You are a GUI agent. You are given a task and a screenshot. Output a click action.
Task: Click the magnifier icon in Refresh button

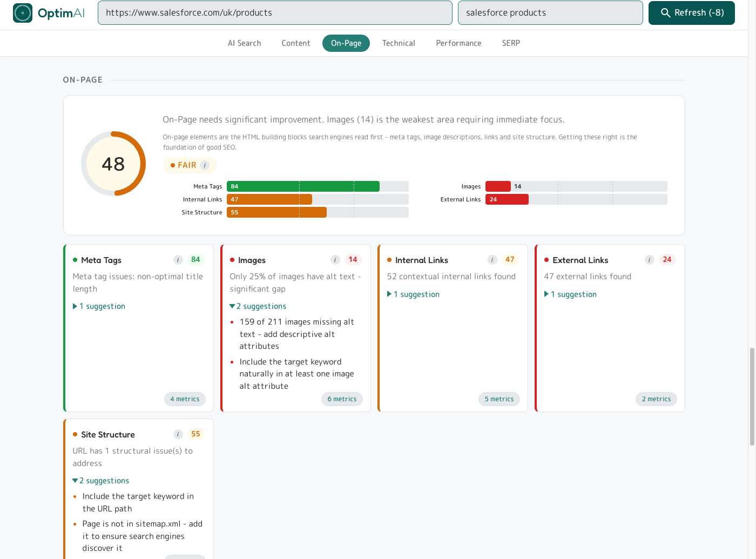[x=666, y=13]
